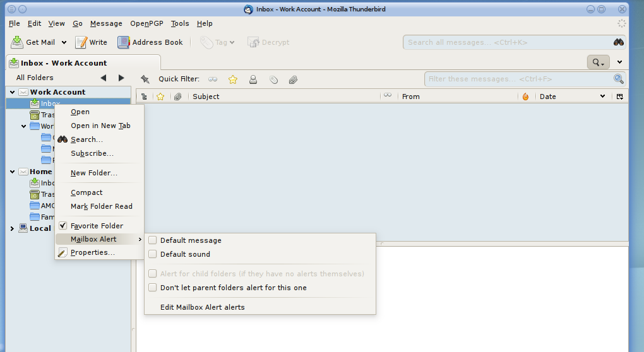Click Edit Mailbox Alert alerts

tap(260, 307)
